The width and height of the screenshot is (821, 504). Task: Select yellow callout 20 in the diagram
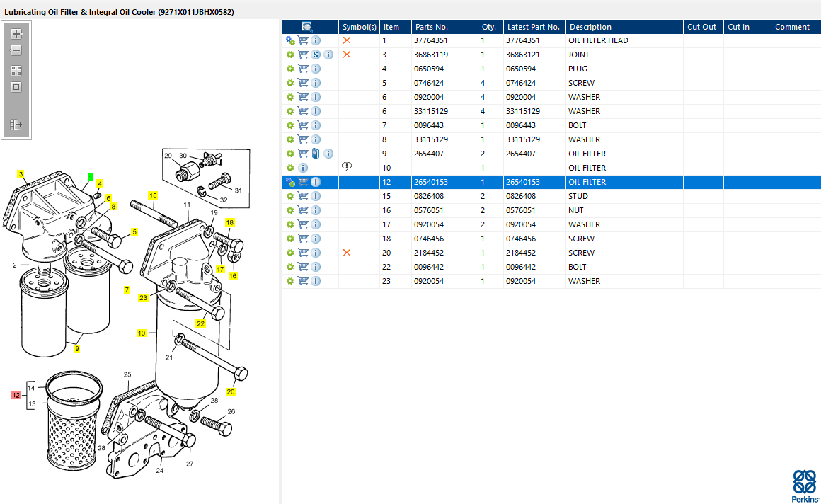pos(231,391)
